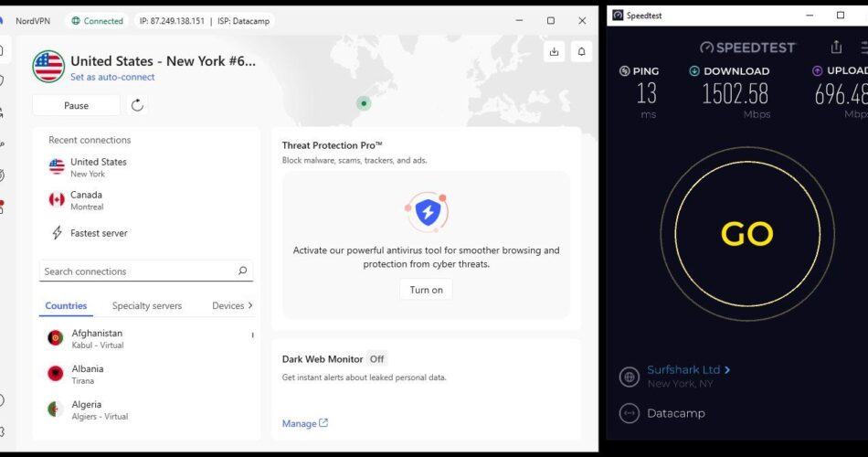Click the globe icon next to Surfshark Ltd
The width and height of the screenshot is (868, 457).
(x=629, y=377)
